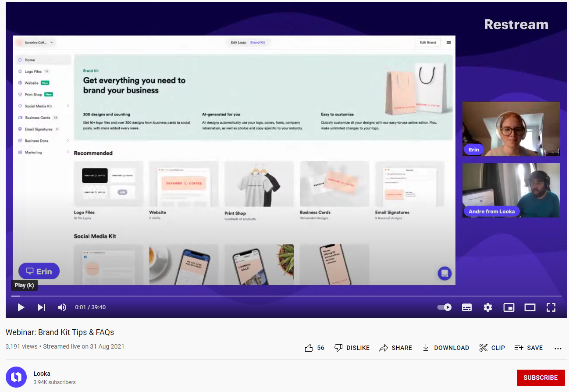Image resolution: width=569 pixels, height=392 pixels.
Task: Select Home in the Looka sidebar
Action: click(x=43, y=60)
